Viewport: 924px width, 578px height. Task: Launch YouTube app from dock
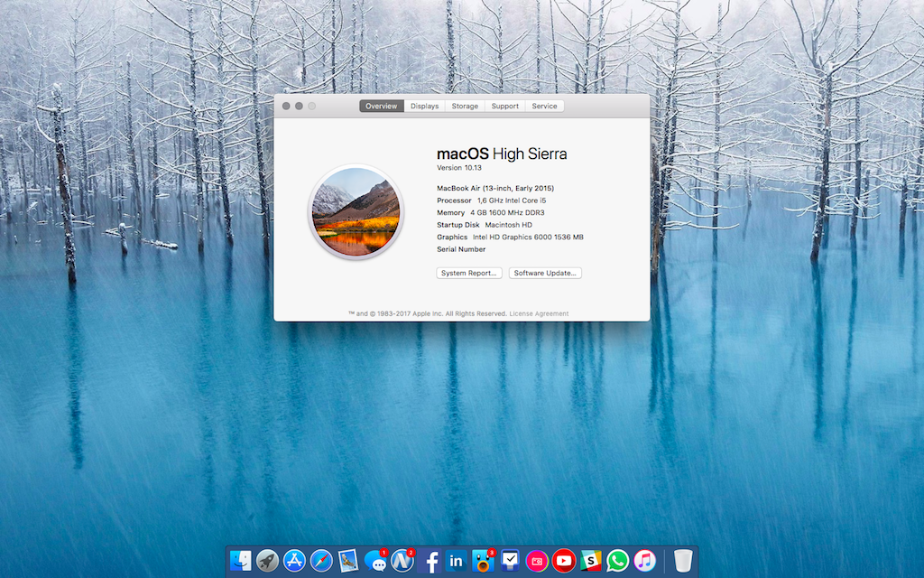pyautogui.click(x=564, y=561)
